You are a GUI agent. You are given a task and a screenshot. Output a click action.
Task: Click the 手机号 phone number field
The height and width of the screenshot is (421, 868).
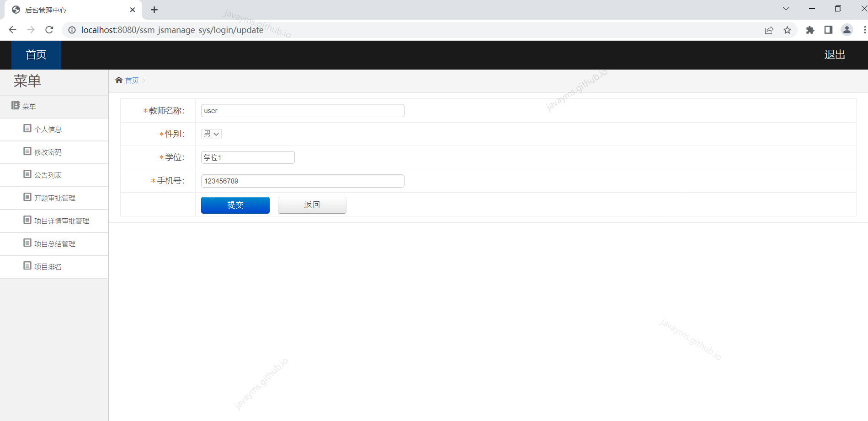(x=302, y=181)
